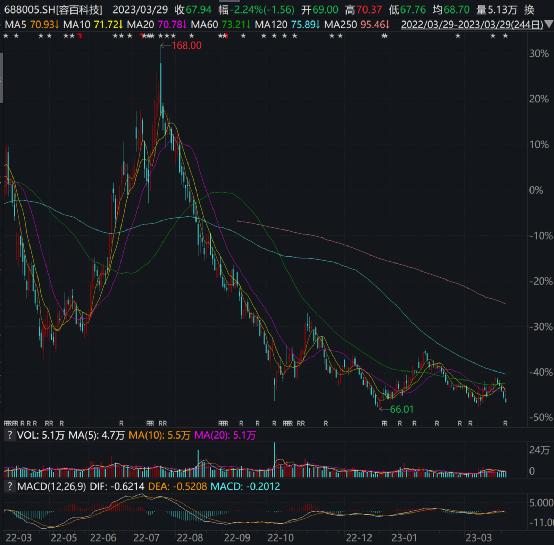This screenshot has height=545, width=554.
Task: Click the 2022/03/29-2023/03/29(244日) date range
Action: tap(472, 25)
